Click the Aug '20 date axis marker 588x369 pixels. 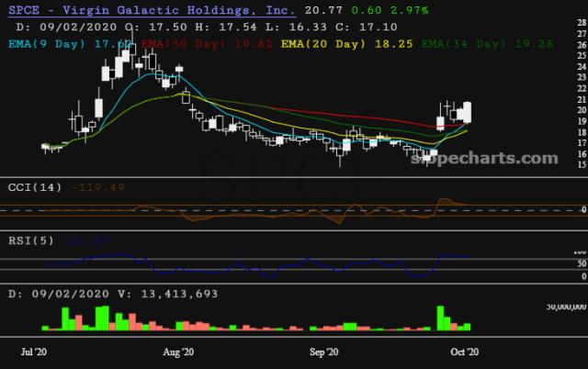(178, 352)
